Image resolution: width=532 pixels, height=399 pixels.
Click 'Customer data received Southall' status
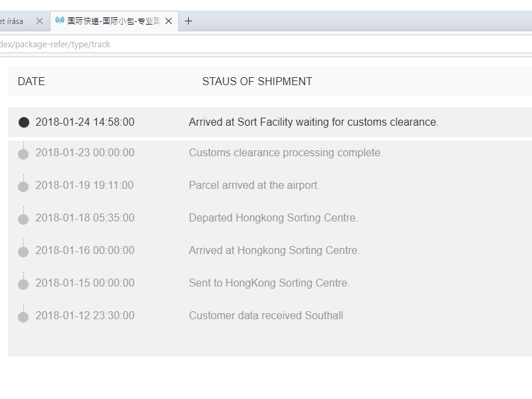[265, 316]
